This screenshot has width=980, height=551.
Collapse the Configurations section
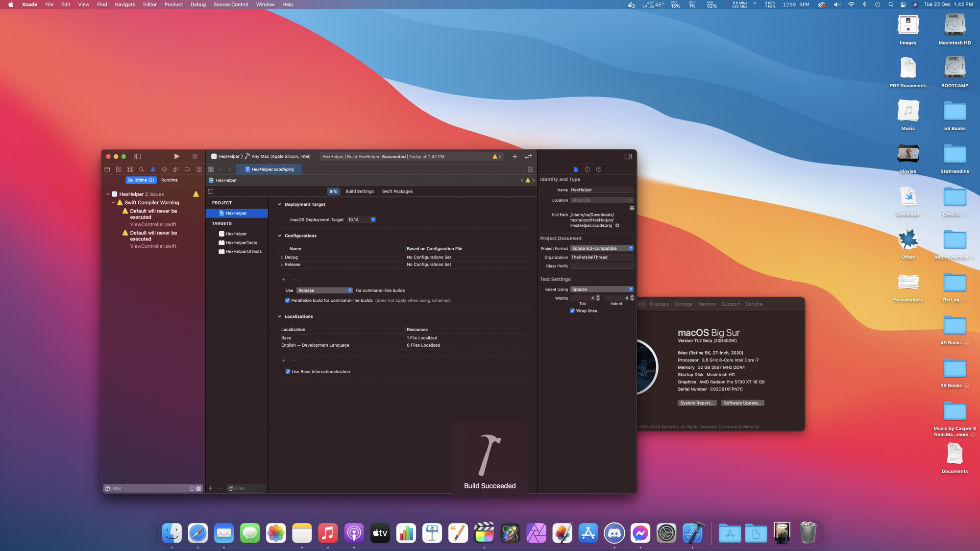click(279, 236)
